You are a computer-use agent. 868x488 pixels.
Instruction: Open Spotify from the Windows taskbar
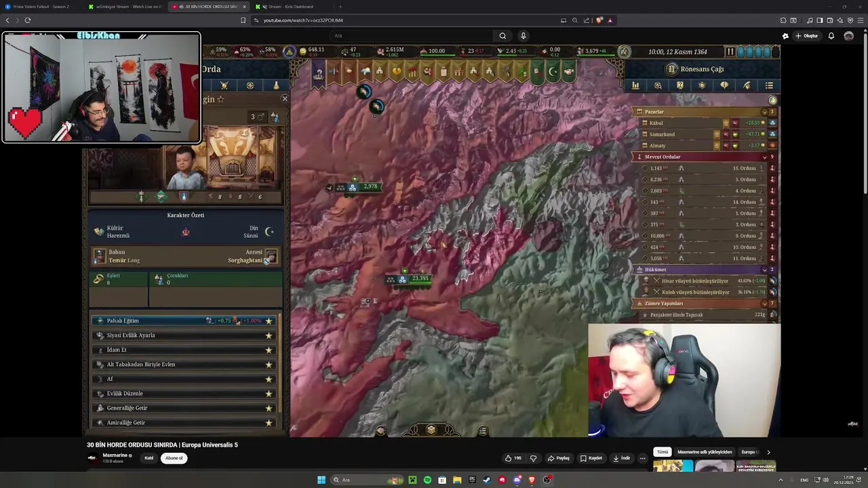click(x=427, y=480)
